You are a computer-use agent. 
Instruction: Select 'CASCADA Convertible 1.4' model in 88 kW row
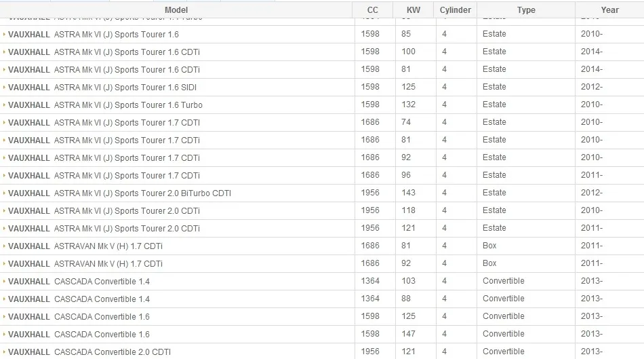tap(102, 299)
